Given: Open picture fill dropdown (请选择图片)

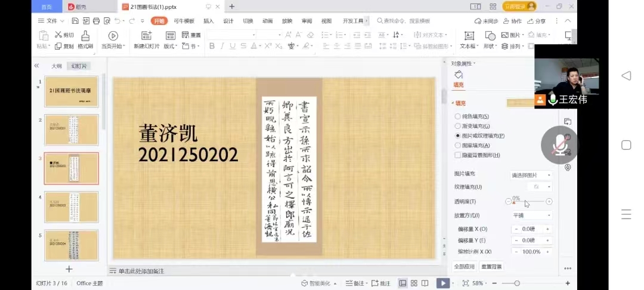Looking at the screenshot, I should click(x=531, y=175).
